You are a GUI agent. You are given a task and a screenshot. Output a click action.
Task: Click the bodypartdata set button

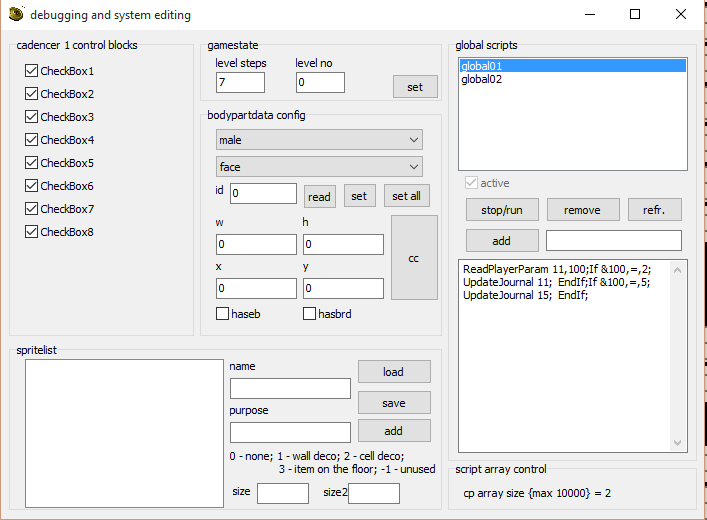tap(359, 196)
